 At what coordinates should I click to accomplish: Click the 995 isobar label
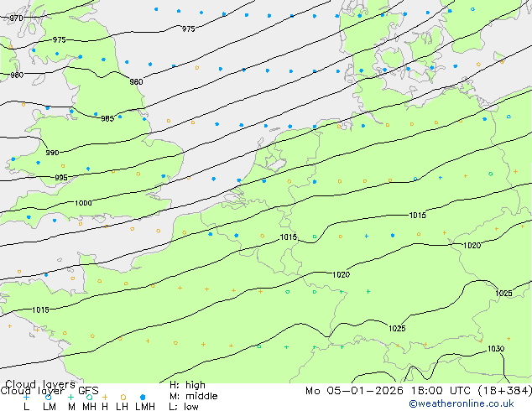(61, 177)
